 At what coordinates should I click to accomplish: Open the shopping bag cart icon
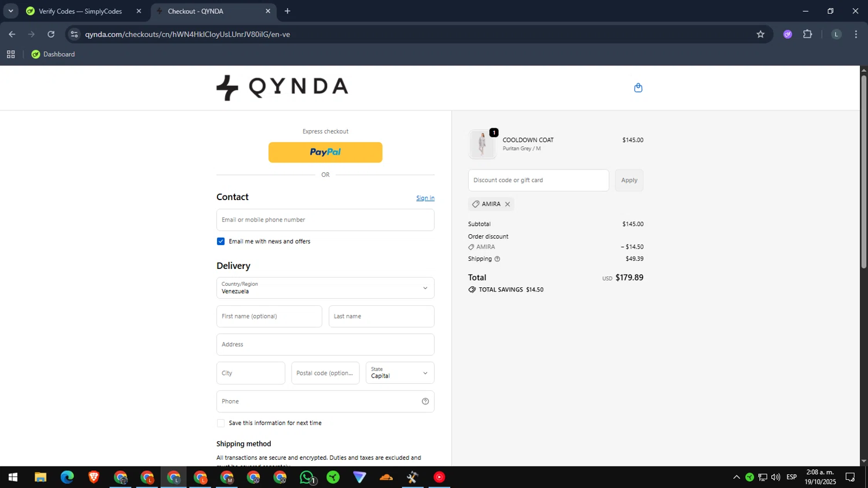(638, 88)
